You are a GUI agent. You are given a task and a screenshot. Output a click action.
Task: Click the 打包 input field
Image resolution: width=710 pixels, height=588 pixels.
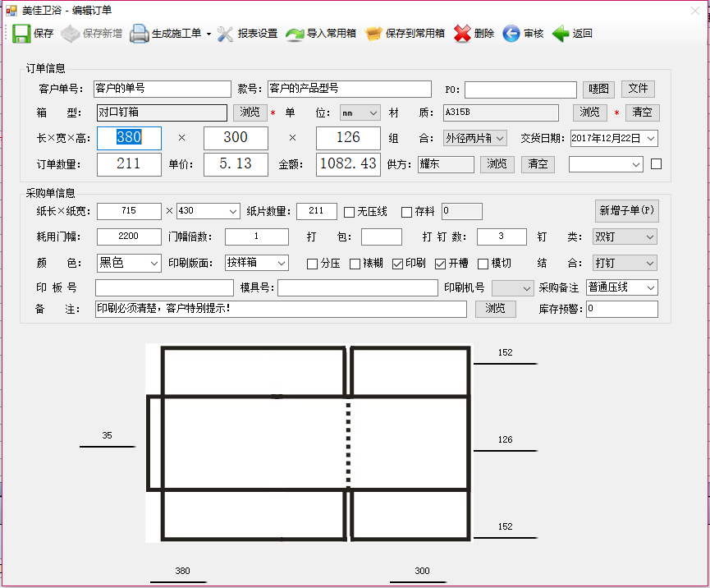[382, 237]
